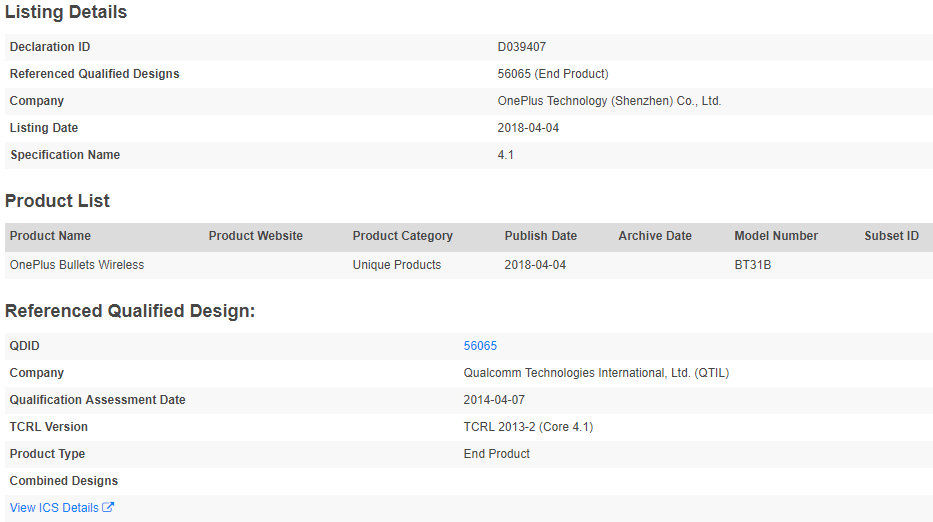The height and width of the screenshot is (522, 933).
Task: Click the Product Name column header
Action: (x=50, y=236)
